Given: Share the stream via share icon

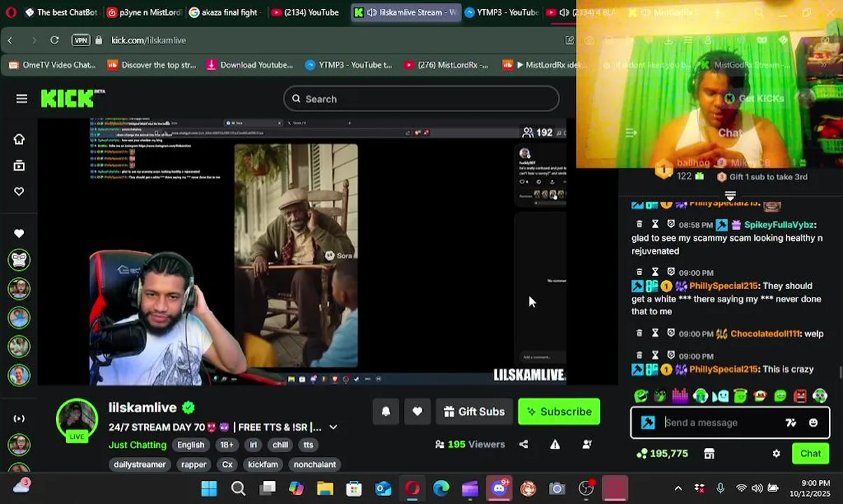Looking at the screenshot, I should coord(524,444).
